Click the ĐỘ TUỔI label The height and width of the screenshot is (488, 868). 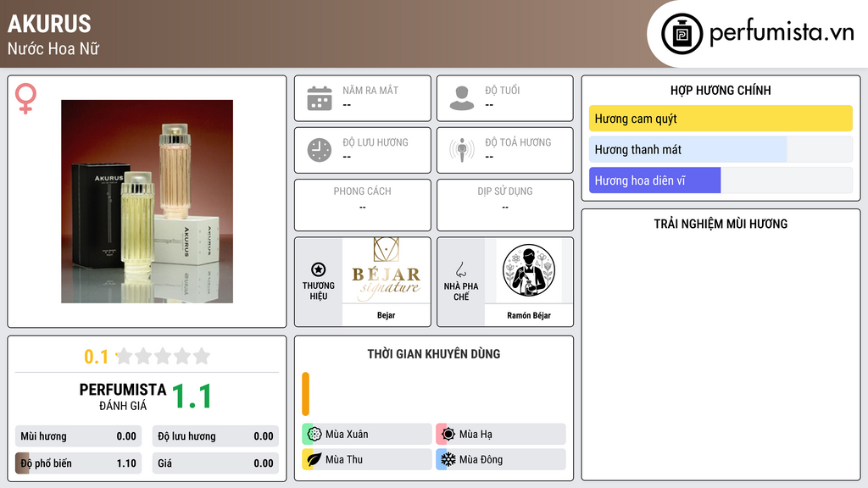pyautogui.click(x=502, y=90)
